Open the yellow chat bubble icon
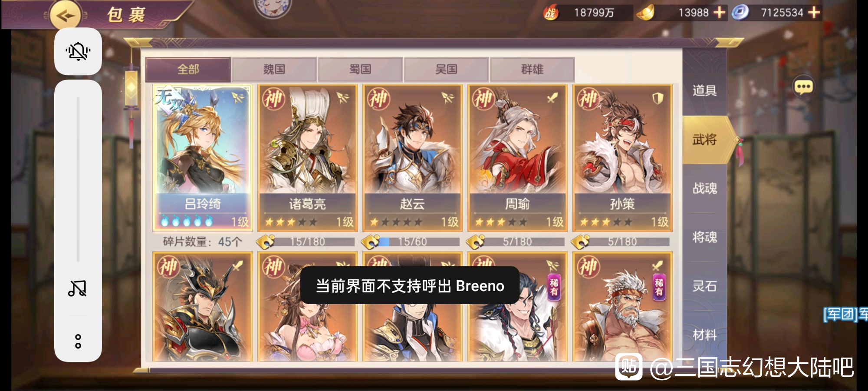Image resolution: width=868 pixels, height=391 pixels. click(803, 87)
